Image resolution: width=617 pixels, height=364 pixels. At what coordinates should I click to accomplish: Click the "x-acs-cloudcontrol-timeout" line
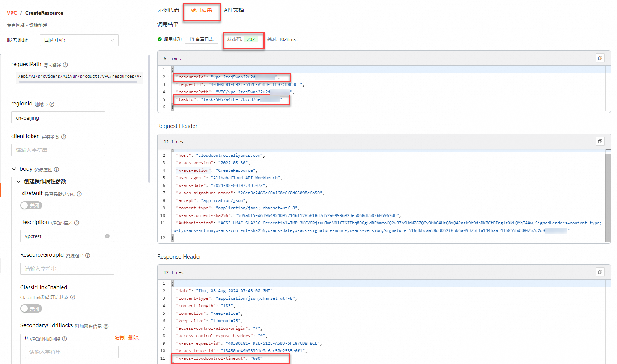tap(219, 358)
